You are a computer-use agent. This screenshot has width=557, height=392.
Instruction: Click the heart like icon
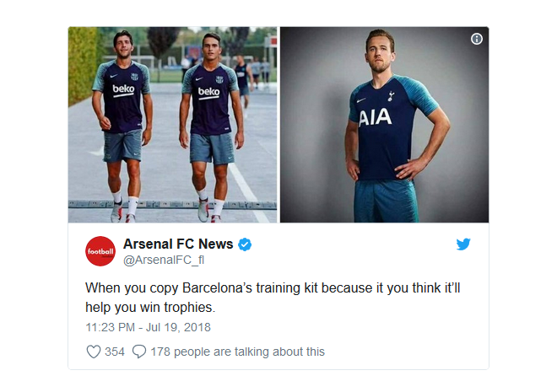click(94, 352)
